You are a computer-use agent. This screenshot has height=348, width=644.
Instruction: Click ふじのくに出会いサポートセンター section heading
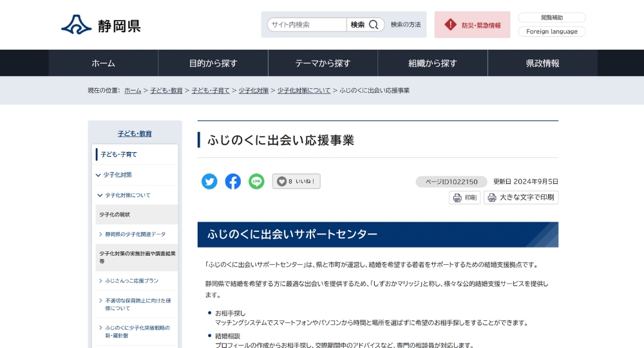(378, 235)
